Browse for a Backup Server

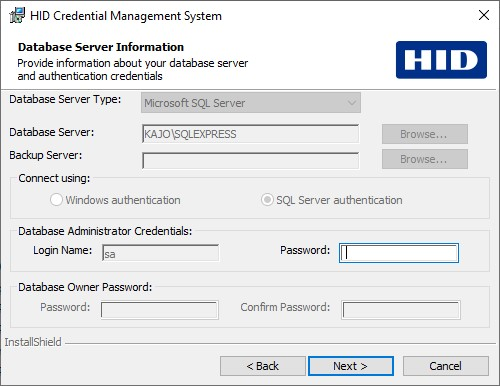coord(425,159)
